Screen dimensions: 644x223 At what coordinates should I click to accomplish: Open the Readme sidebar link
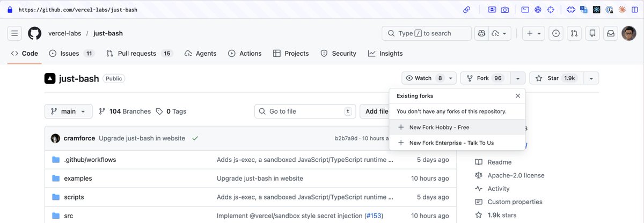[493, 162]
